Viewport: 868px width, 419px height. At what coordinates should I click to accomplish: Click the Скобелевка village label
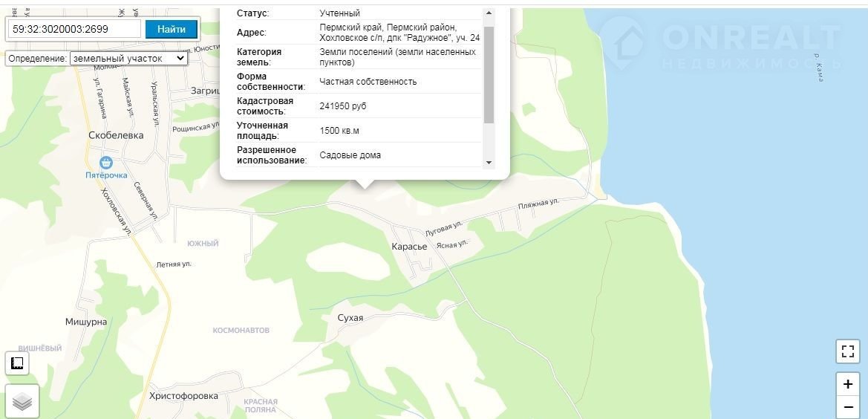click(x=116, y=136)
